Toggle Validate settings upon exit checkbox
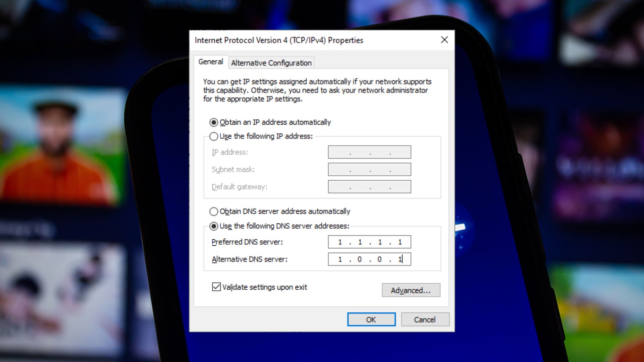Screen dimensions: 644x362 point(216,287)
